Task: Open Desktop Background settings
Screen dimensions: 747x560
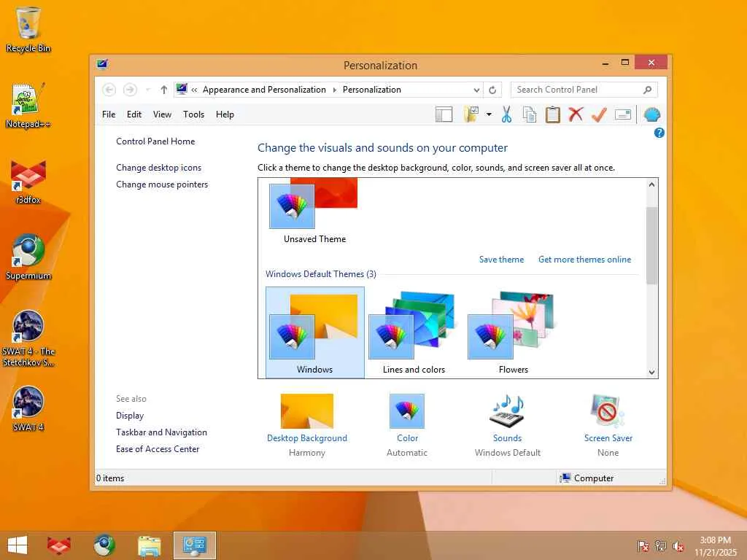Action: click(307, 425)
